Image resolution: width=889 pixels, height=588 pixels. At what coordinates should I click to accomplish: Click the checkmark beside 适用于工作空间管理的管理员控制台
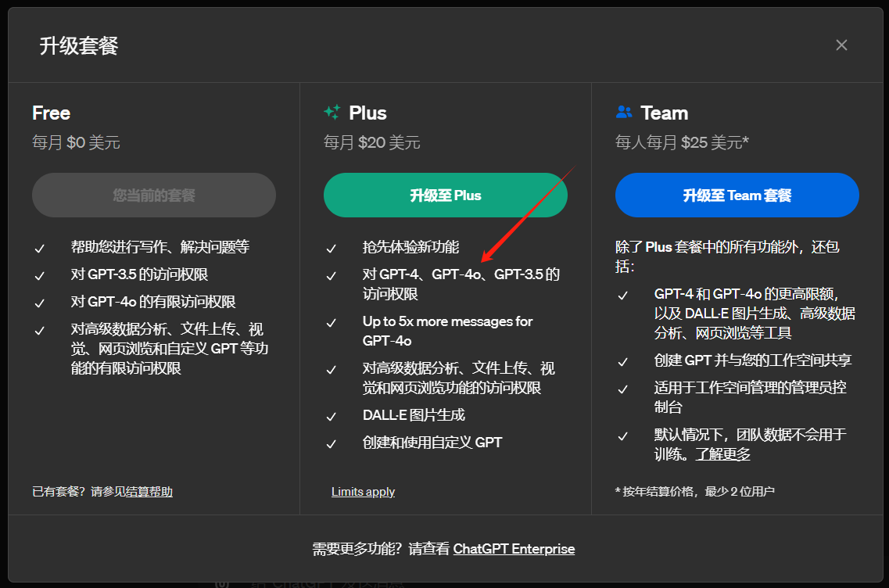[622, 389]
